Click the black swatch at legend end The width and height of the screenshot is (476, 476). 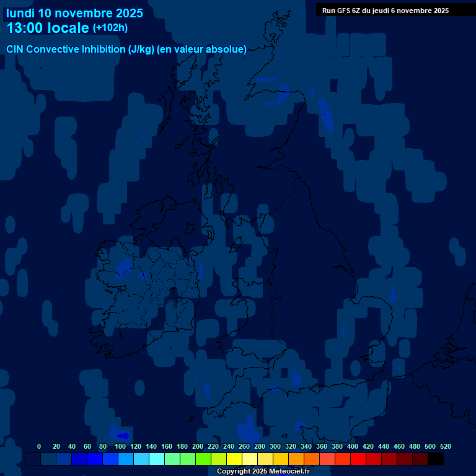pyautogui.click(x=435, y=459)
